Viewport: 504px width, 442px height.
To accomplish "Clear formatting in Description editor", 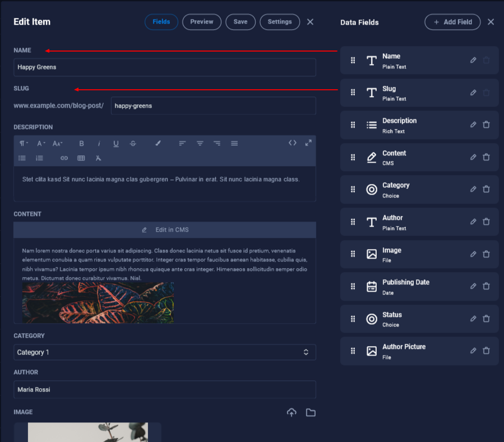I will [98, 158].
